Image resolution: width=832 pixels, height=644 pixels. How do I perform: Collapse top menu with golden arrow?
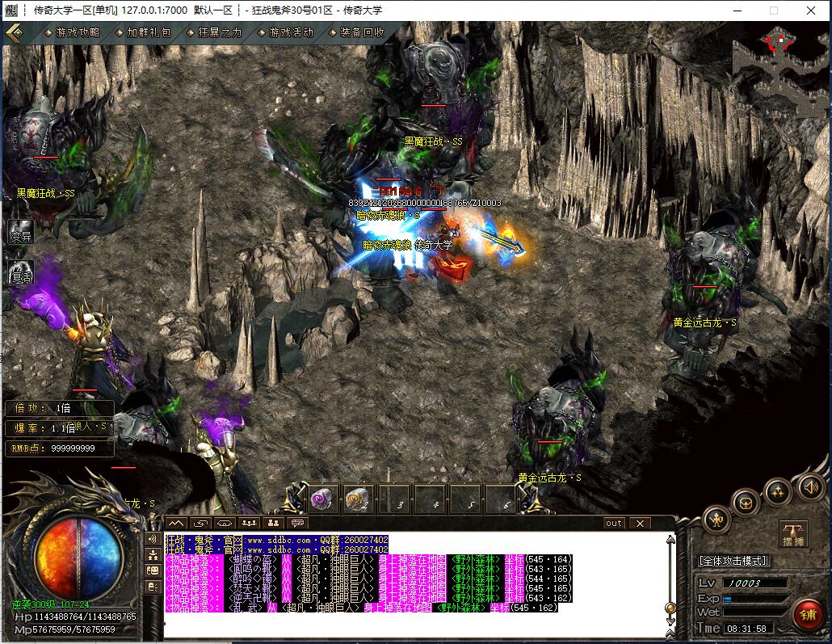pyautogui.click(x=15, y=33)
